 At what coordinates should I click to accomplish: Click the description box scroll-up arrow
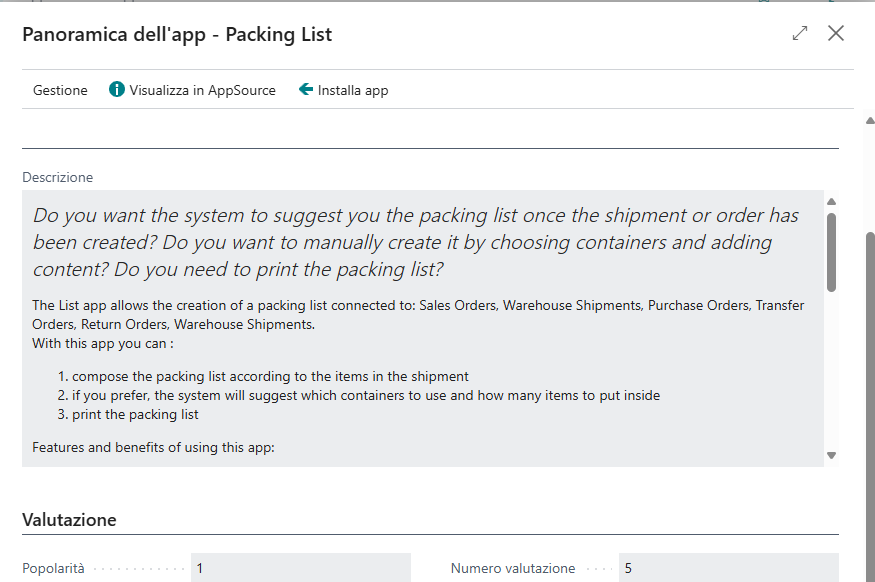[831, 201]
